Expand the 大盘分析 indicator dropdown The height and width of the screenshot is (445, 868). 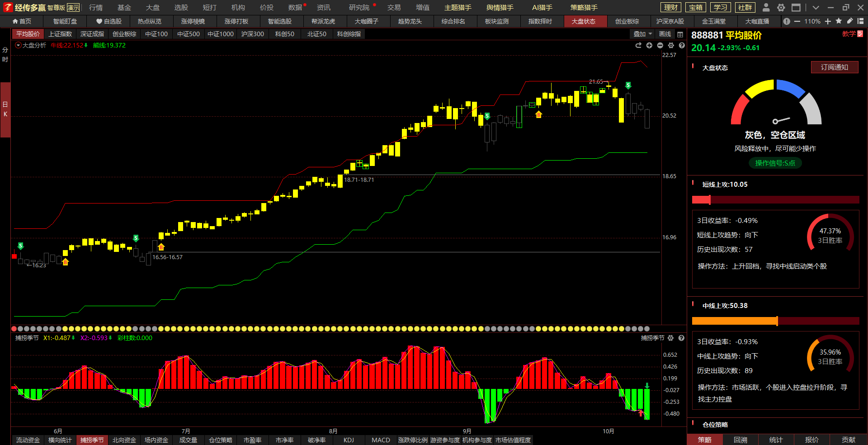[19, 45]
